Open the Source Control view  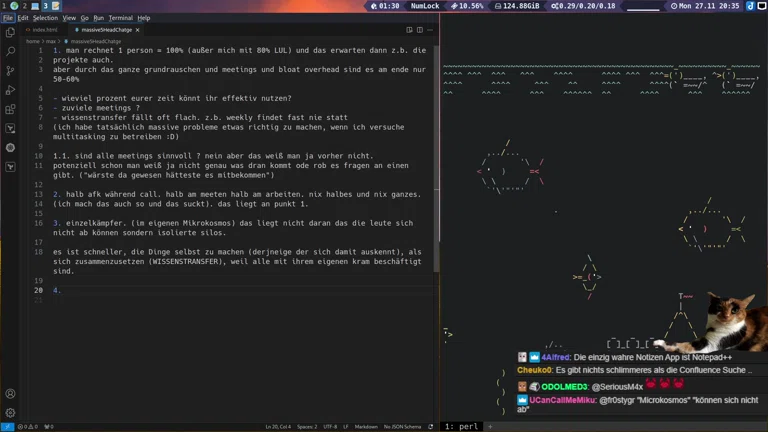click(10, 71)
